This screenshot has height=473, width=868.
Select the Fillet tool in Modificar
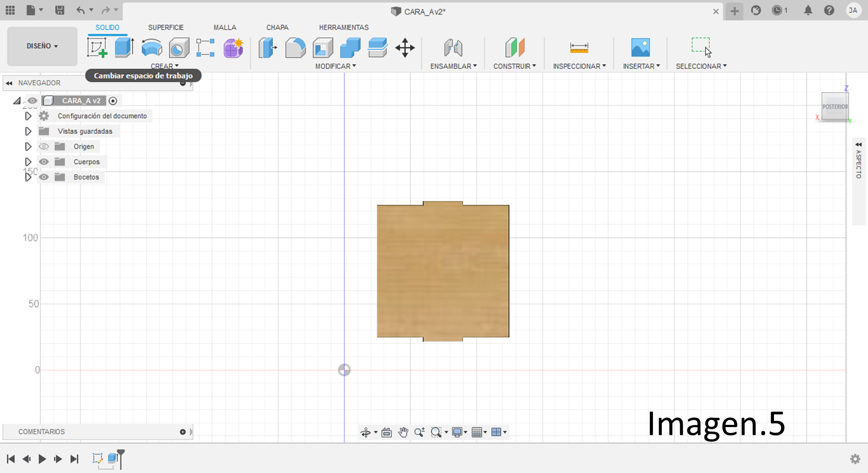[295, 48]
